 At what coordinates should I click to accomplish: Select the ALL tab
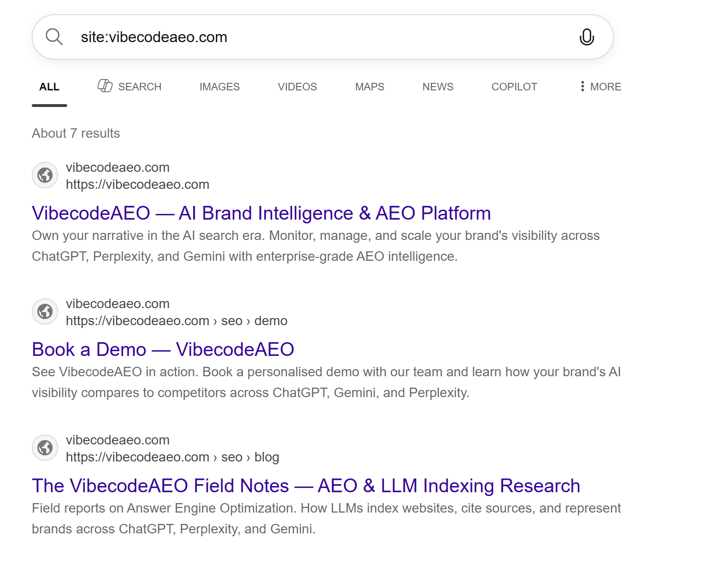49,87
